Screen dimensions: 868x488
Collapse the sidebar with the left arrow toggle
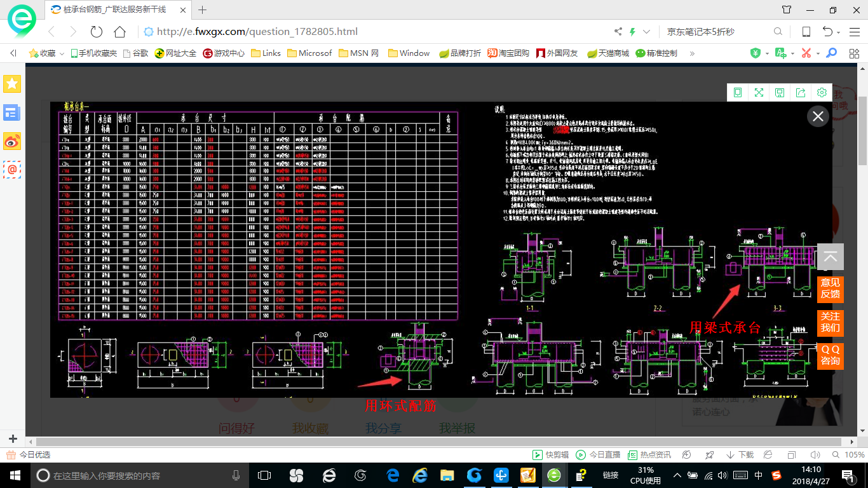point(13,53)
